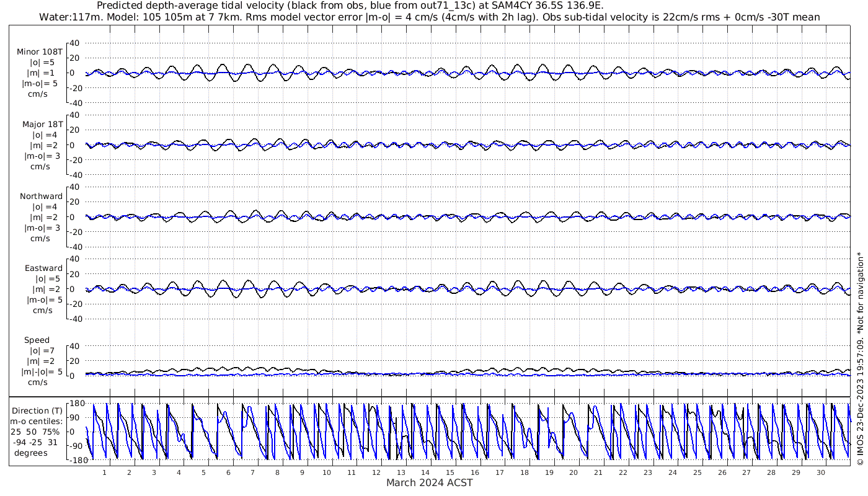The height and width of the screenshot is (496, 868).
Task: Click '|o| =5' under Minor 108T
Action: point(42,63)
